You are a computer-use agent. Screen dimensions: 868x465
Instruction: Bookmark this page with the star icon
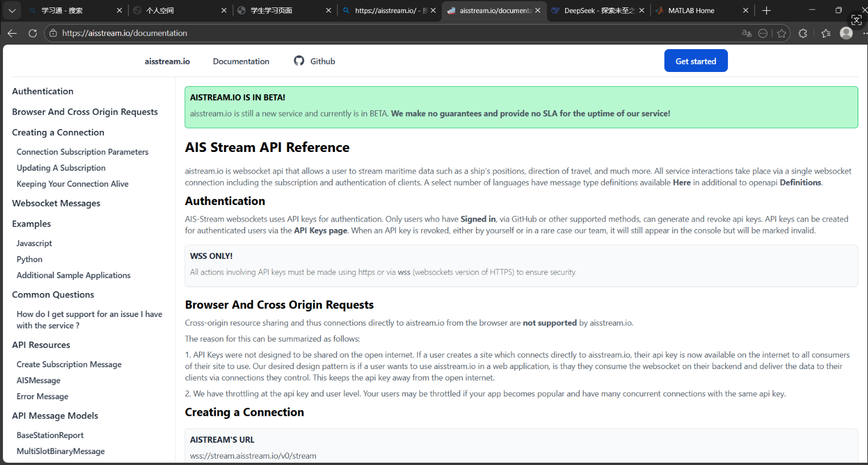click(x=782, y=33)
